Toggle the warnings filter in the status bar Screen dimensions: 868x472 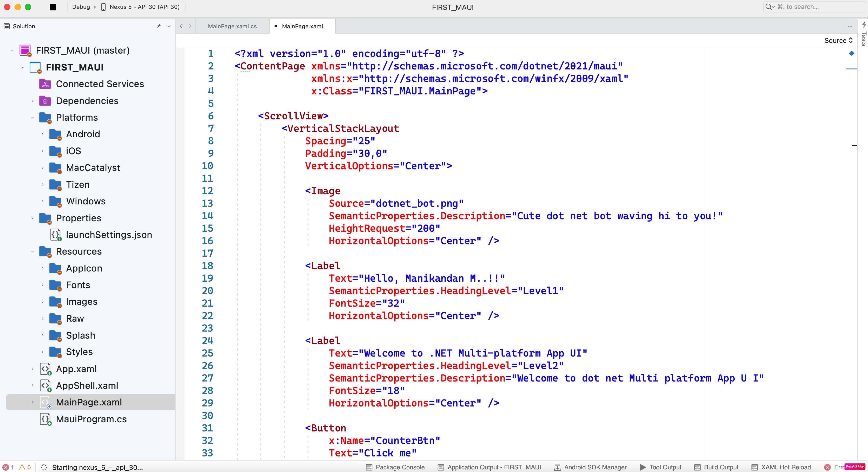click(x=25, y=467)
